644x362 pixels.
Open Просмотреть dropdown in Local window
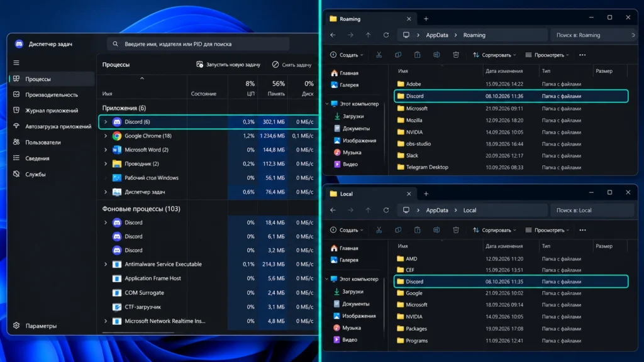548,230
